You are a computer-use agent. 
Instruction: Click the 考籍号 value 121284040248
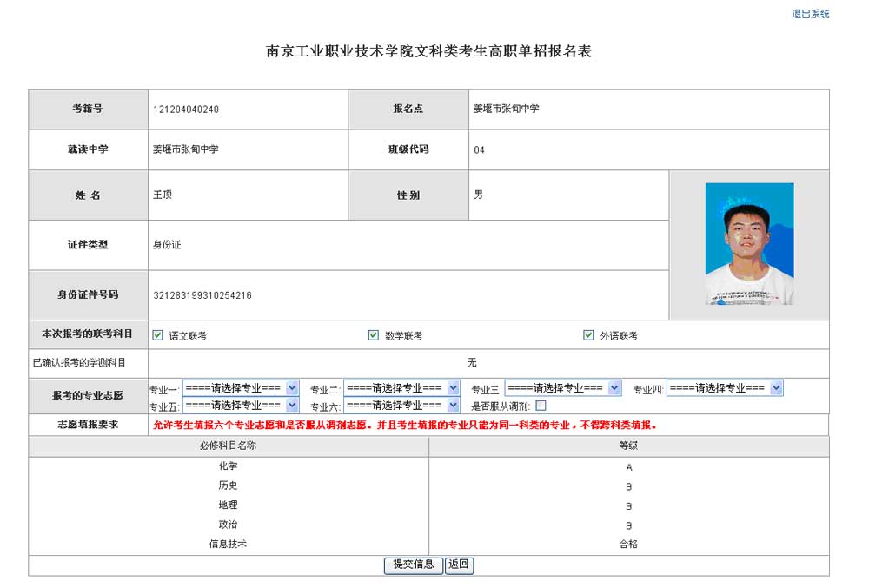point(186,109)
